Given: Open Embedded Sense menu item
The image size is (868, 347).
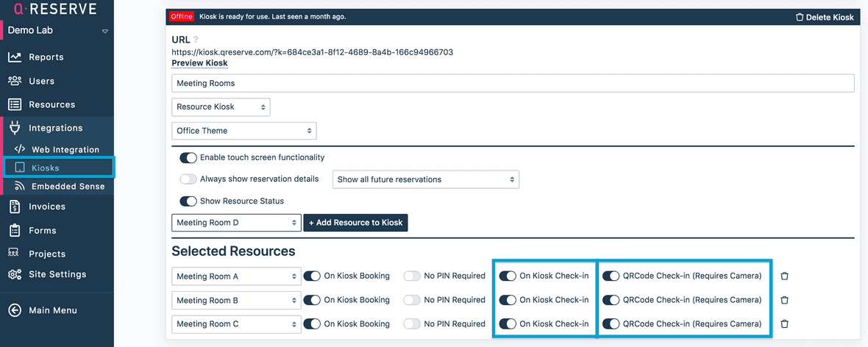Looking at the screenshot, I should tap(68, 187).
